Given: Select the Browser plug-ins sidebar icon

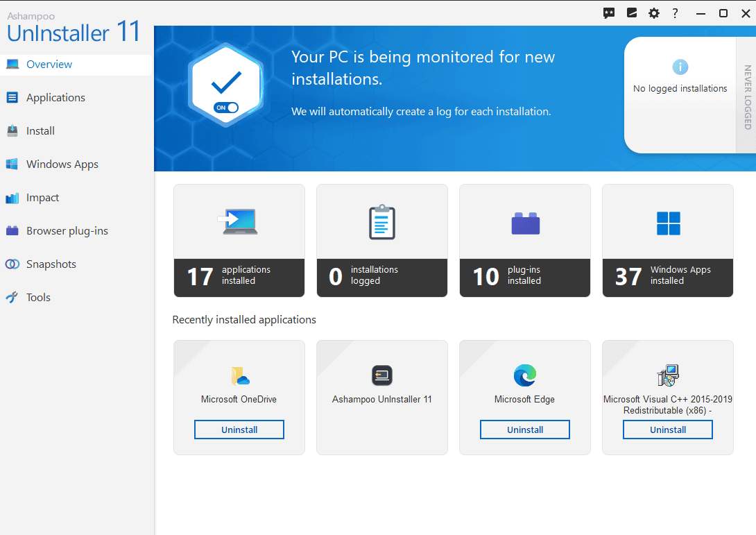Looking at the screenshot, I should point(12,230).
